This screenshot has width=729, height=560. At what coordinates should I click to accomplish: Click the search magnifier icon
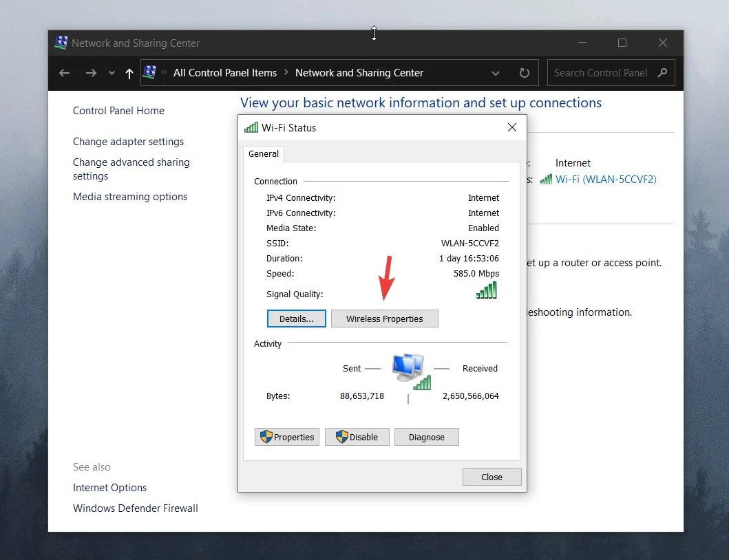coord(663,72)
